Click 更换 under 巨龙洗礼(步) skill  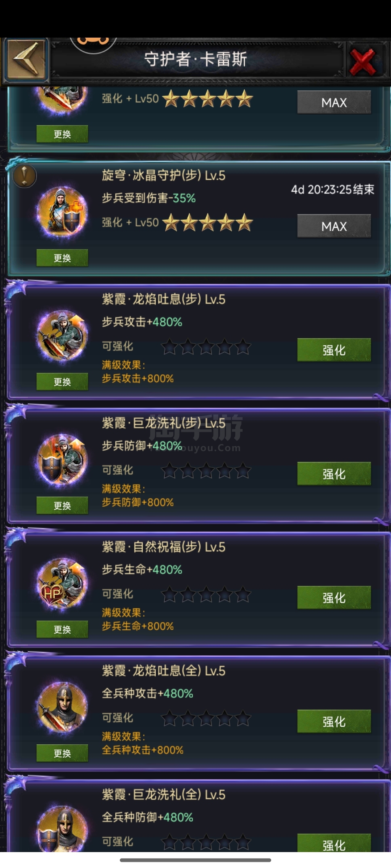click(62, 505)
